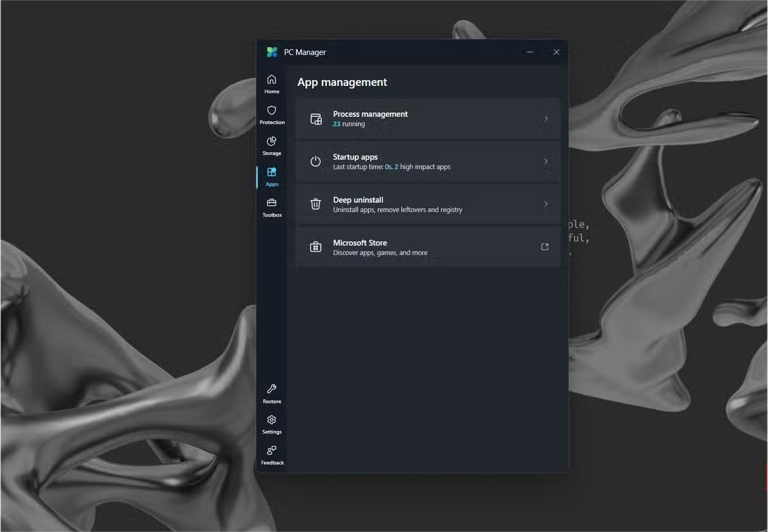The width and height of the screenshot is (768, 532).
Task: Click the PC Manager logo in the titlebar
Action: (272, 52)
